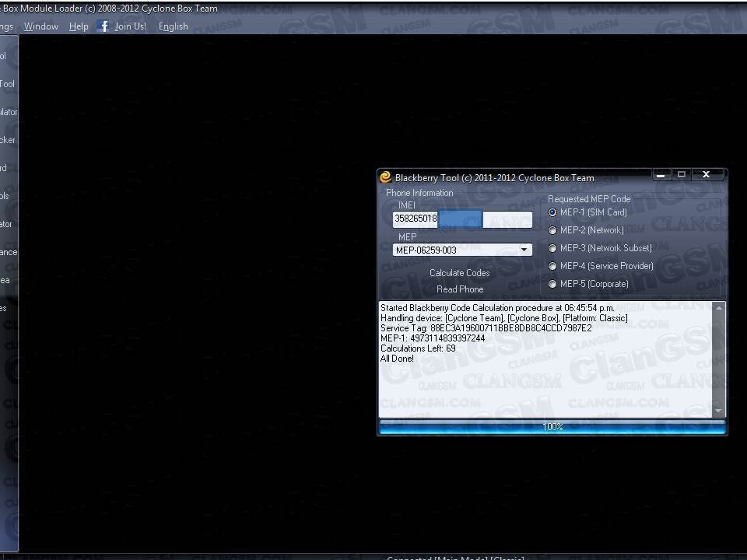Click the log scrollbar down arrow
Screen dimensions: 747x560
click(718, 411)
